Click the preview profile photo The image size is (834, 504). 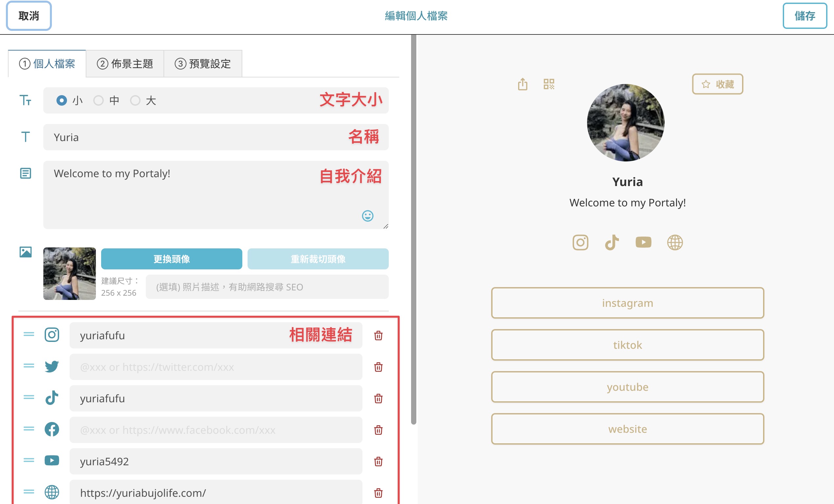click(625, 122)
